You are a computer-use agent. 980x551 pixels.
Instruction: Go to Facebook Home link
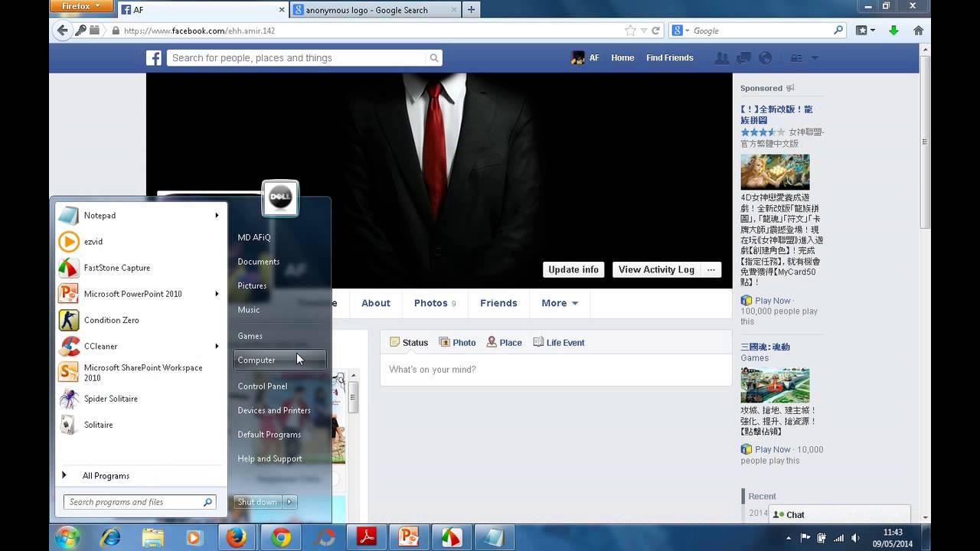pyautogui.click(x=622, y=58)
